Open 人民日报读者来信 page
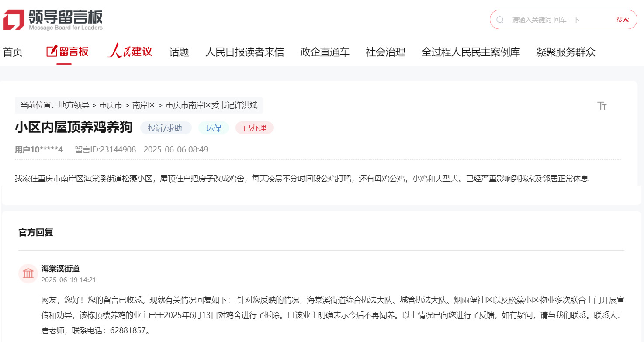Viewport: 644px width, 342px height. (x=245, y=52)
